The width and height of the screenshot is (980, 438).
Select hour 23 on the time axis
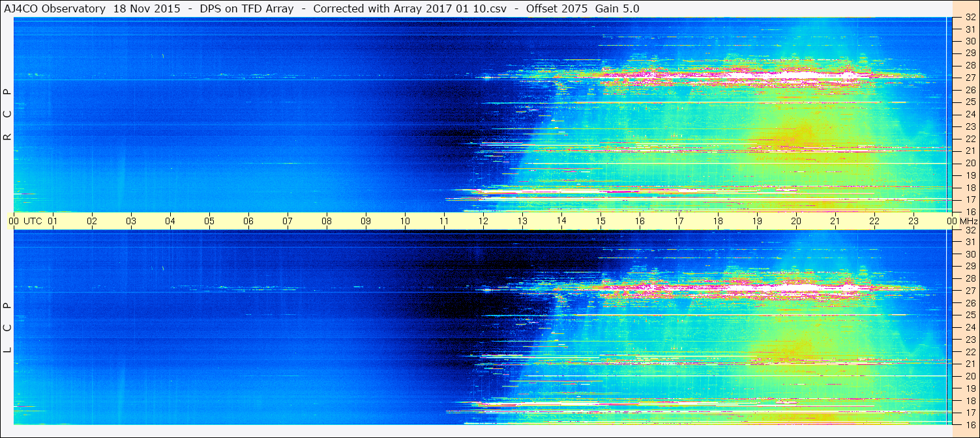pyautogui.click(x=913, y=221)
